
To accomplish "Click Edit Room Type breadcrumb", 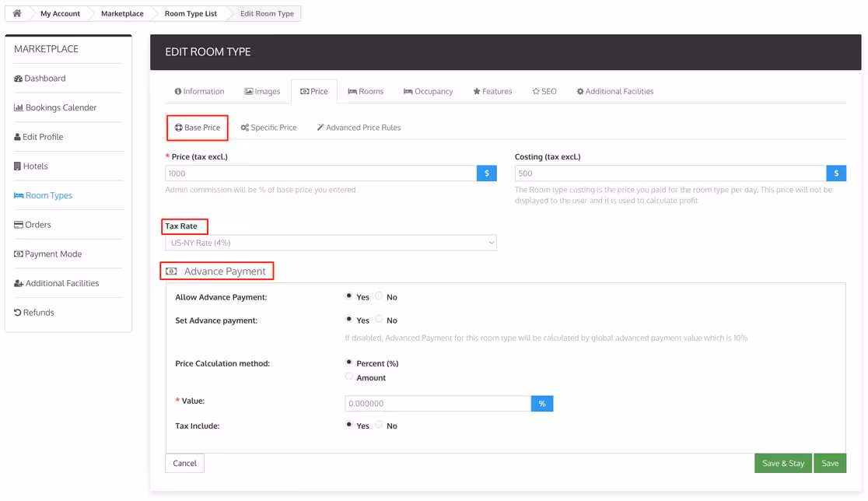I will (x=267, y=13).
